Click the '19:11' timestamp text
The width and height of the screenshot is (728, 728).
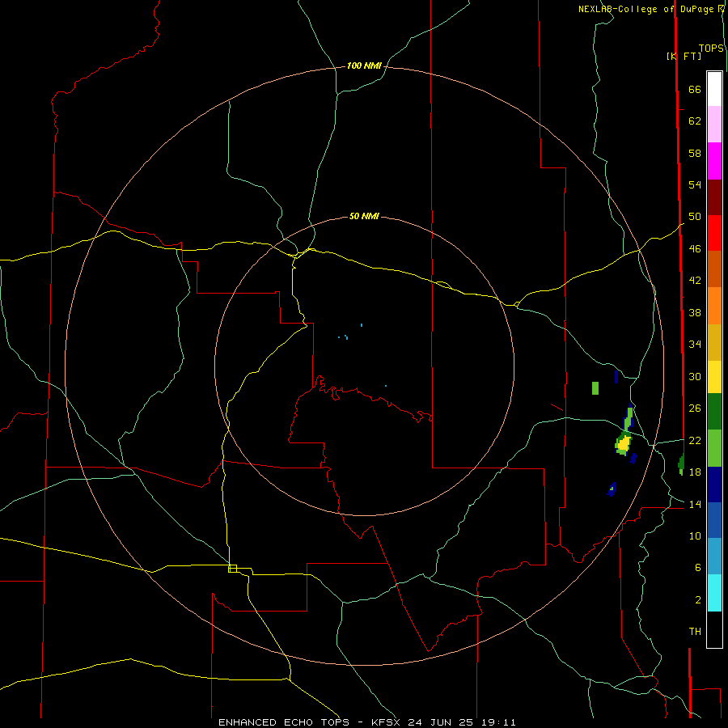[x=498, y=722]
